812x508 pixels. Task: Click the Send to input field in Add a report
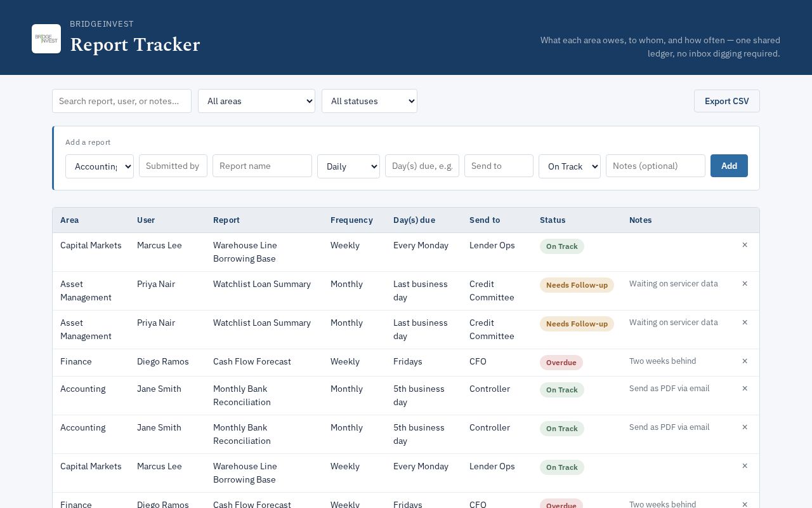(499, 166)
